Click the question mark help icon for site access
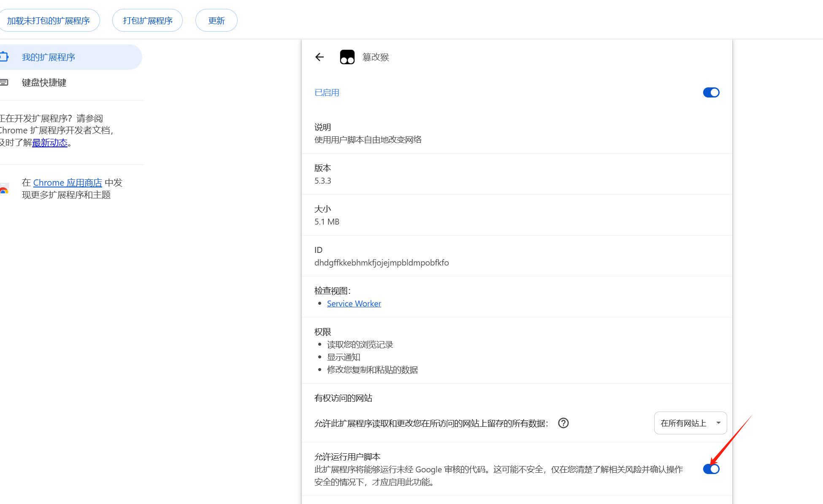Screen dimensions: 823x504 coord(563,423)
